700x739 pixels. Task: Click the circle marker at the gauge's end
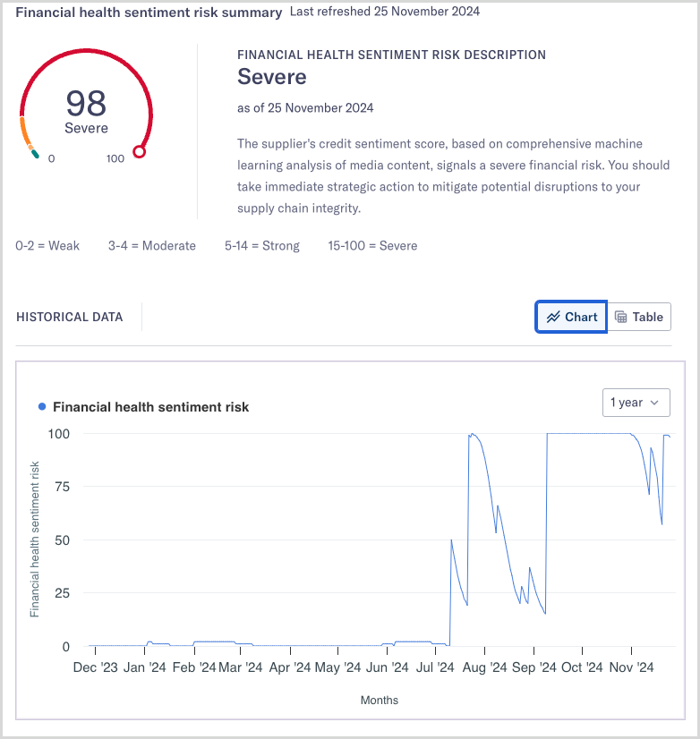click(139, 152)
